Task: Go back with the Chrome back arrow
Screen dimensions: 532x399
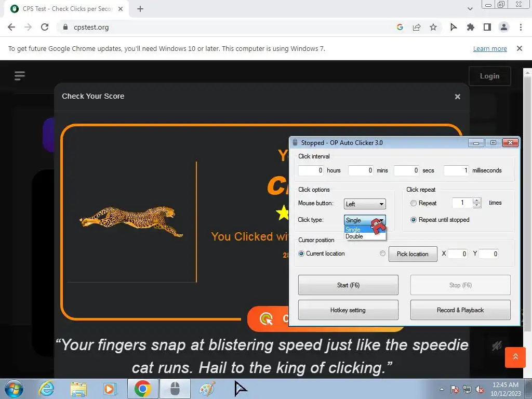Action: click(11, 27)
